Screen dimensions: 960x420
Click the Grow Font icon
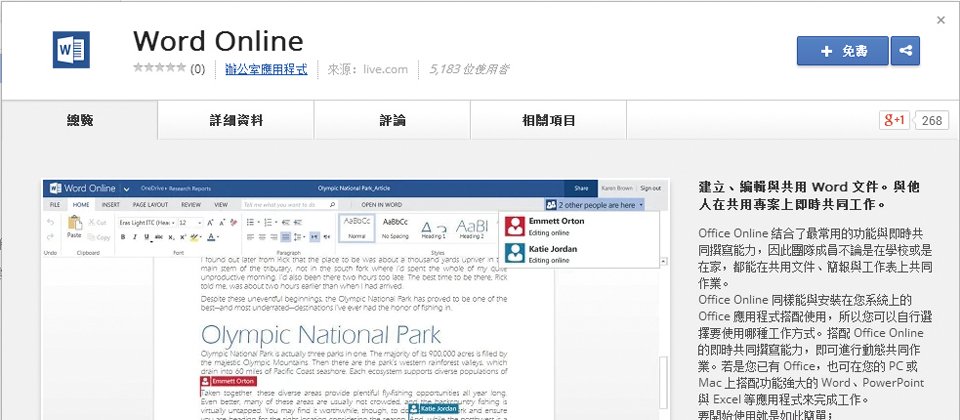210,222
